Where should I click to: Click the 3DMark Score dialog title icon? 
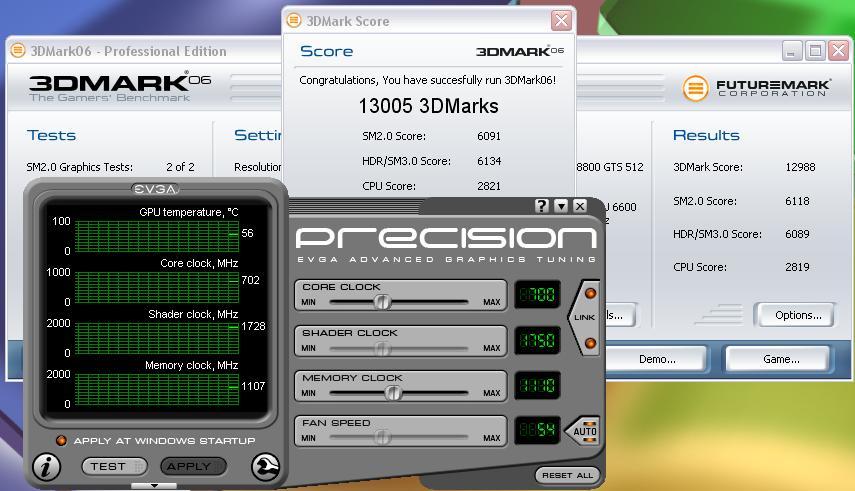[293, 21]
